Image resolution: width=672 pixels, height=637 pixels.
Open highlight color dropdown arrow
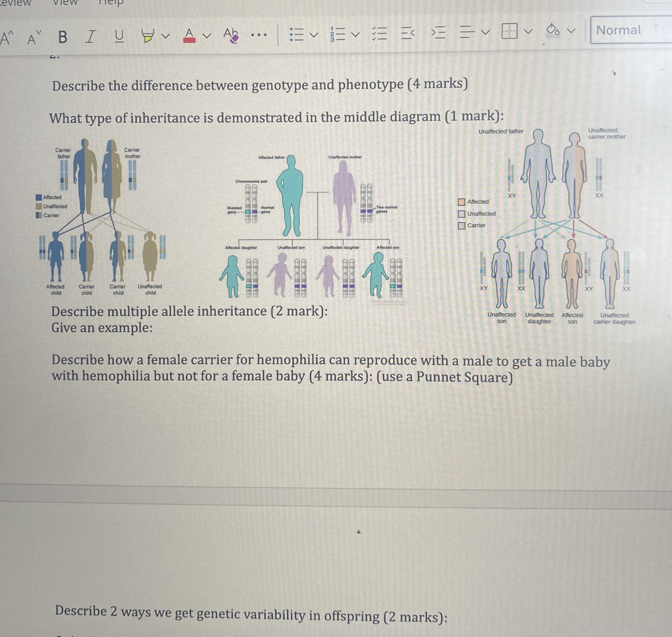(166, 36)
